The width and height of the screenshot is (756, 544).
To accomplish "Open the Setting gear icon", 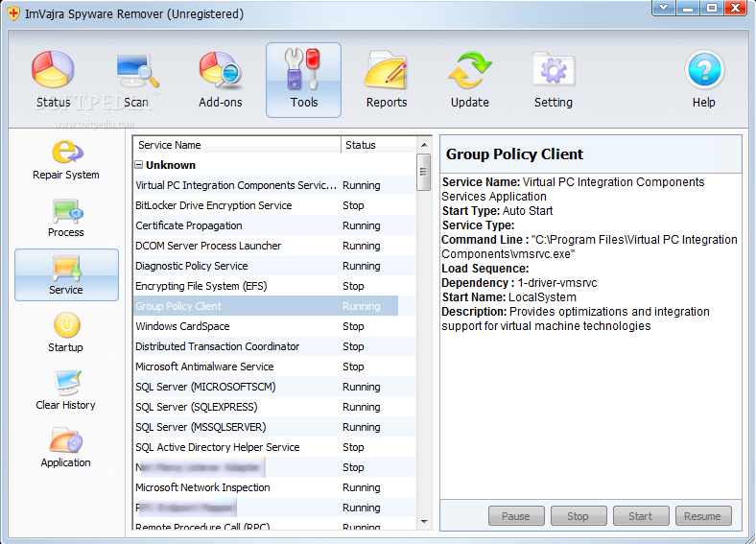I will (x=554, y=70).
